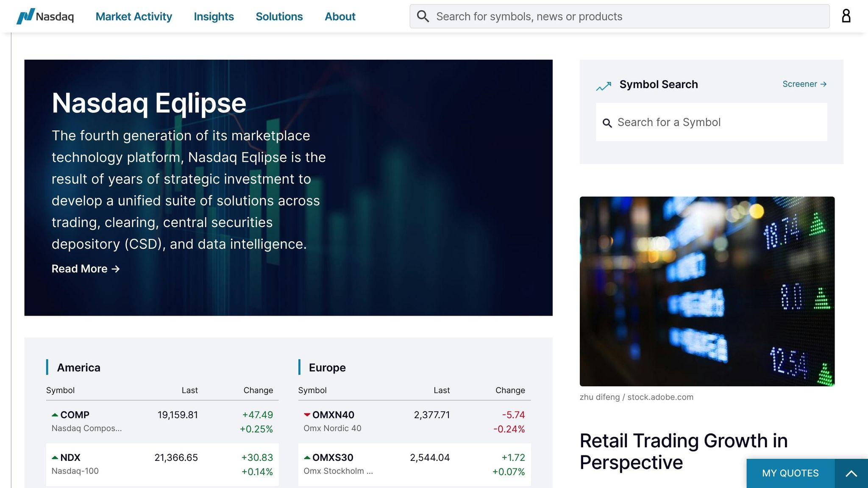Click the MY QUOTES button
This screenshot has height=488, width=868.
[x=790, y=473]
